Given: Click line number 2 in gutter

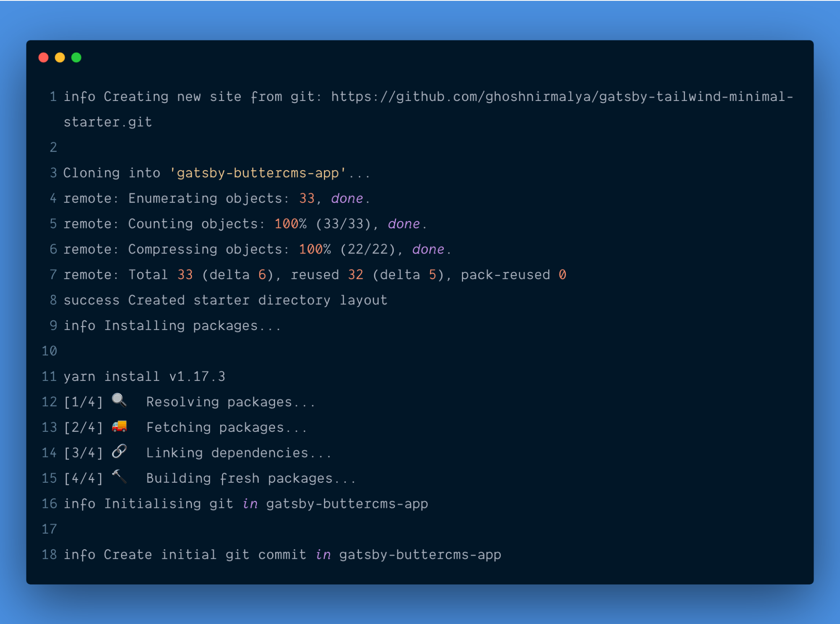Looking at the screenshot, I should click(x=53, y=147).
